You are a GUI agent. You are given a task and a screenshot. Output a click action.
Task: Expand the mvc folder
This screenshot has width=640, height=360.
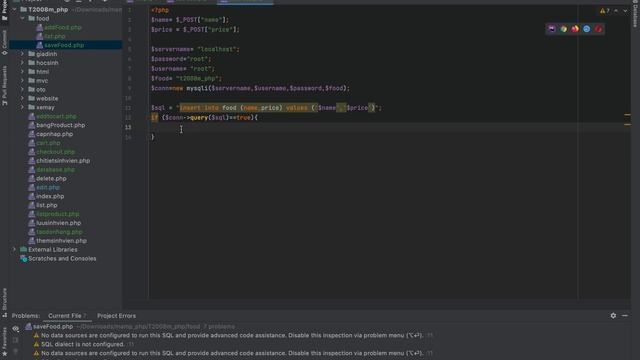22,80
